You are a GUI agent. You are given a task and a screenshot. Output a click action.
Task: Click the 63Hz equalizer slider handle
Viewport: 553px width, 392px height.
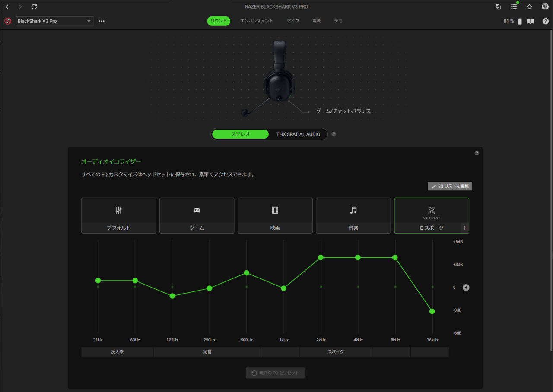point(135,281)
